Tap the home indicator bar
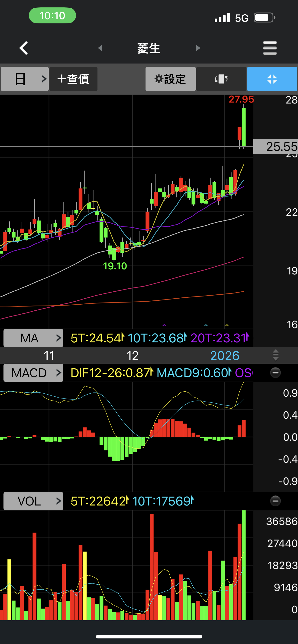This screenshot has width=298, height=644. [149, 637]
